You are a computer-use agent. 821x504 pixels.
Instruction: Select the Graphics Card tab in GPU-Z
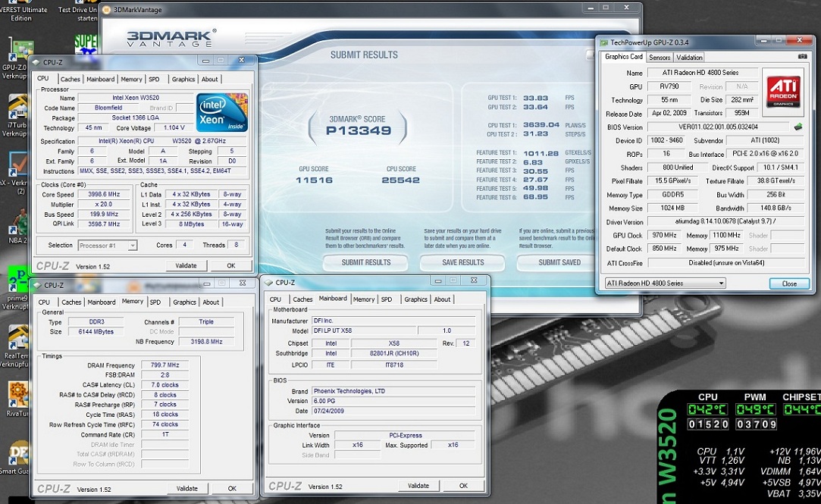pos(624,57)
